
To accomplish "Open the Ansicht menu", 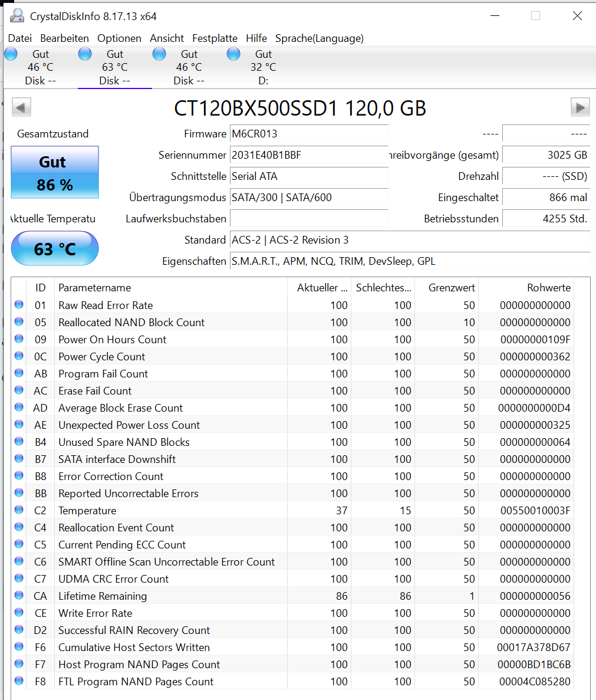I will (x=167, y=38).
